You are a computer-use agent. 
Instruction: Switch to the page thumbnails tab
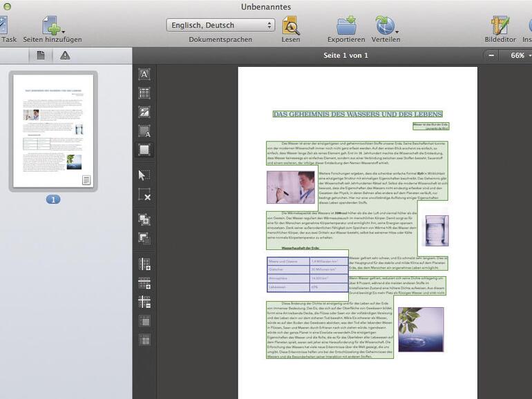41,55
